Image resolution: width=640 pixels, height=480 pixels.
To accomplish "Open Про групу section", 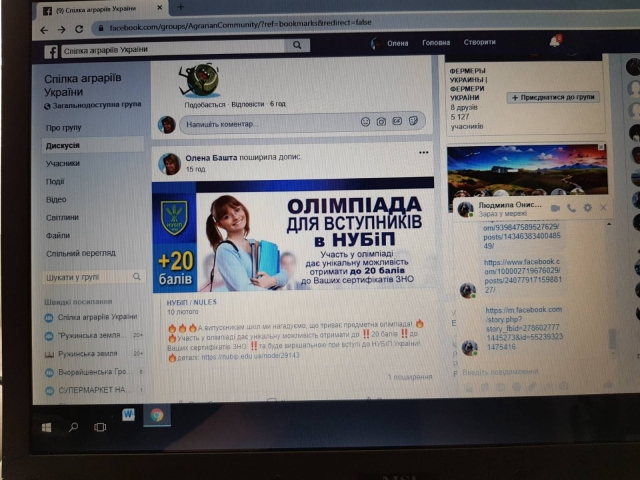I will point(64,128).
